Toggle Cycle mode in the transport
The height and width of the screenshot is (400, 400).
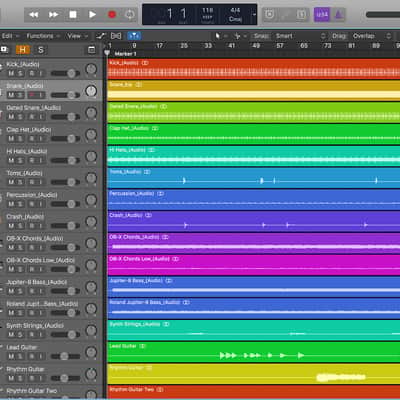(x=130, y=15)
